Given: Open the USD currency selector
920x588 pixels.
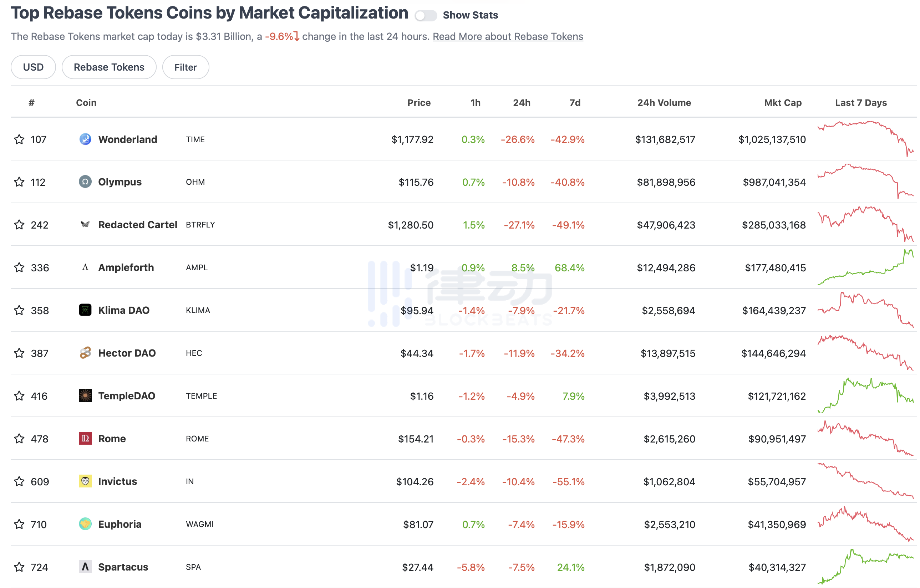Looking at the screenshot, I should (33, 67).
